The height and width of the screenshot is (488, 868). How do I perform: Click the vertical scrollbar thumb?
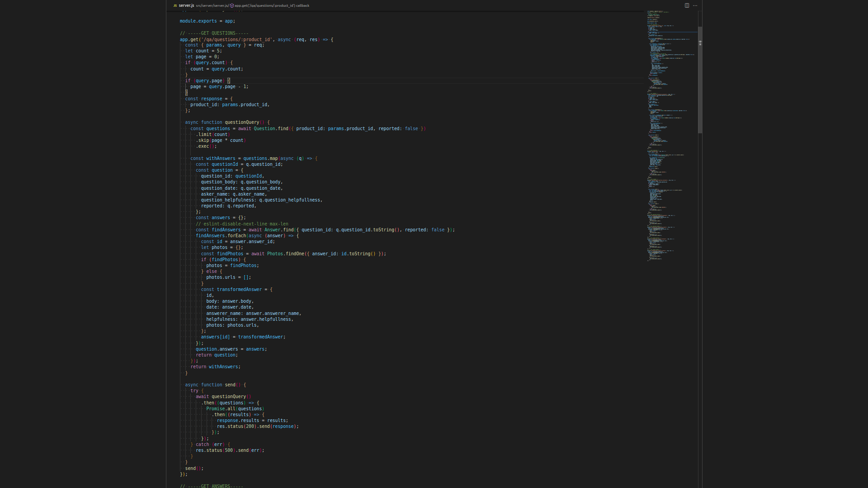700,80
